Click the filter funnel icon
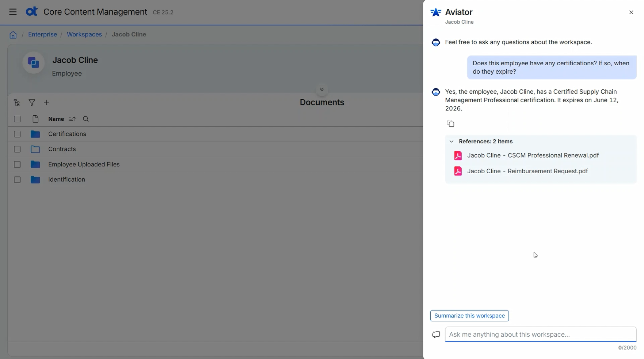The image size is (644, 359). (x=32, y=103)
